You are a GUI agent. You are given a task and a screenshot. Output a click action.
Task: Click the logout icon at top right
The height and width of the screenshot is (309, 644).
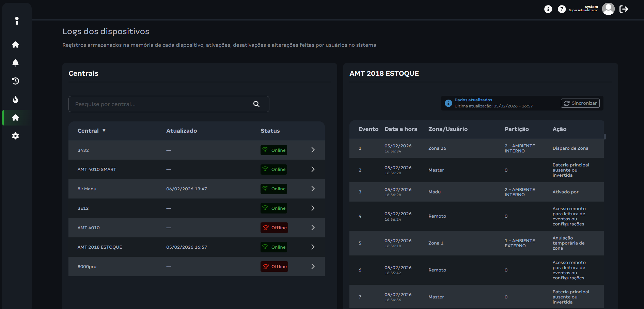[x=624, y=9]
